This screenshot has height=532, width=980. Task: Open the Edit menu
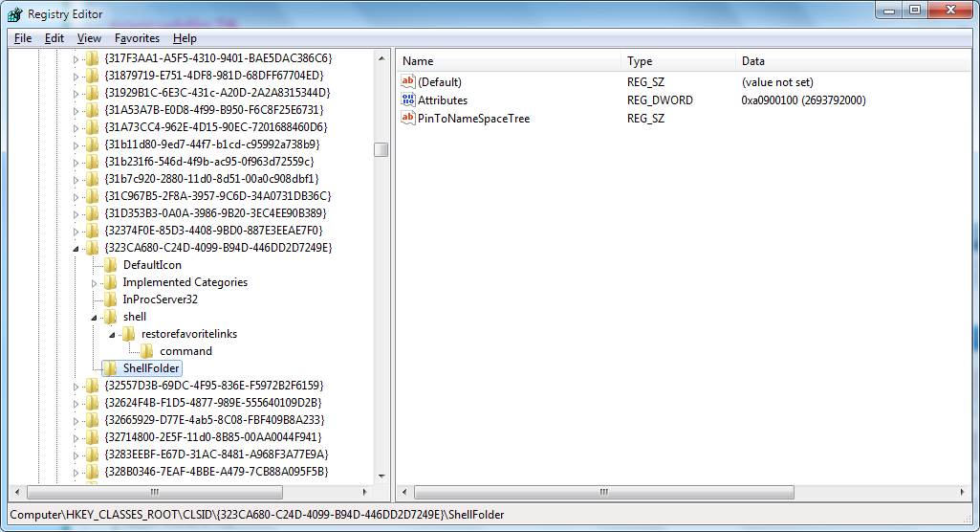54,38
